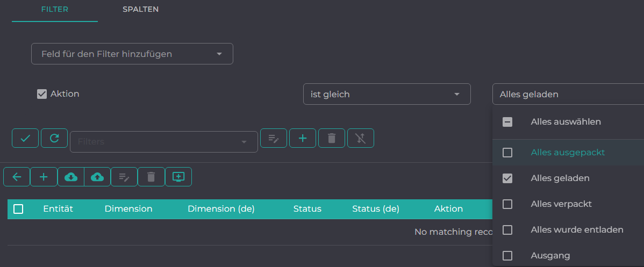Edit selected record using pencil icon above table

(x=124, y=177)
